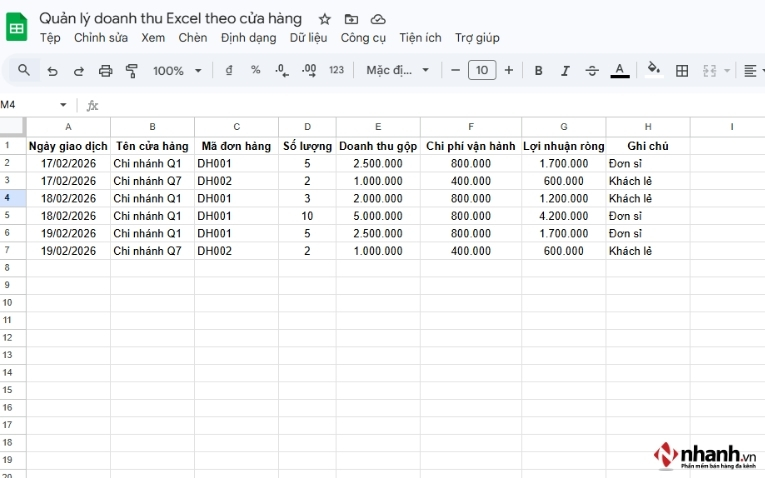
Task: Select cell with value 5.000.000
Action: (x=378, y=216)
